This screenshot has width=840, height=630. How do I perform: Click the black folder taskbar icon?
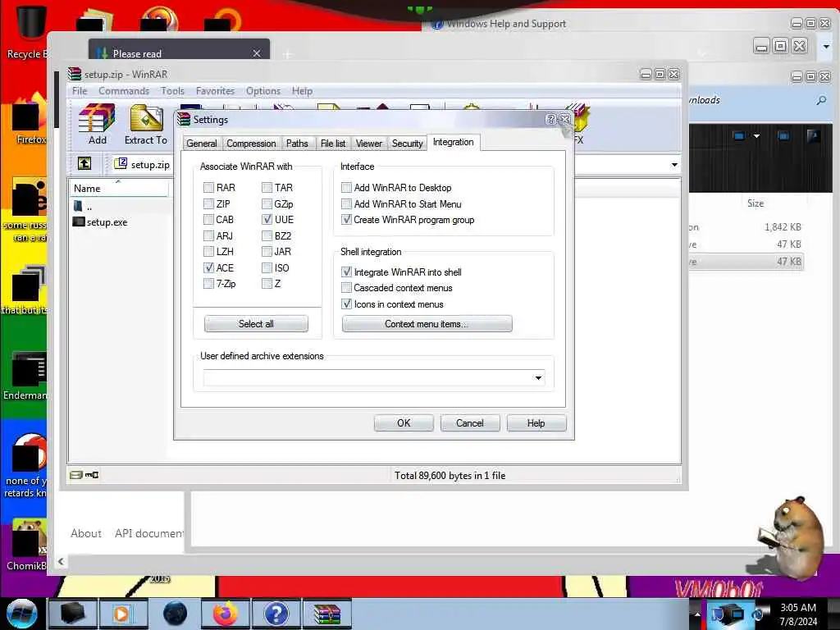pyautogui.click(x=72, y=614)
